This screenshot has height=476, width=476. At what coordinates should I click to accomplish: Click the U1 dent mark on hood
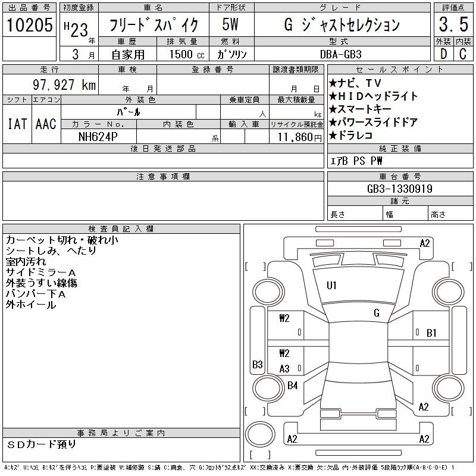[331, 286]
